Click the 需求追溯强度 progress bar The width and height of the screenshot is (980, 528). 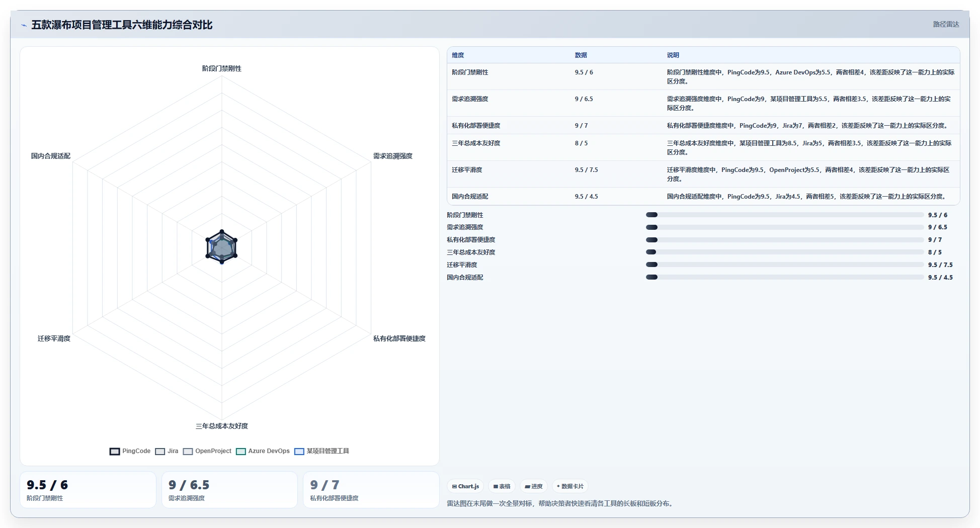[x=785, y=227]
